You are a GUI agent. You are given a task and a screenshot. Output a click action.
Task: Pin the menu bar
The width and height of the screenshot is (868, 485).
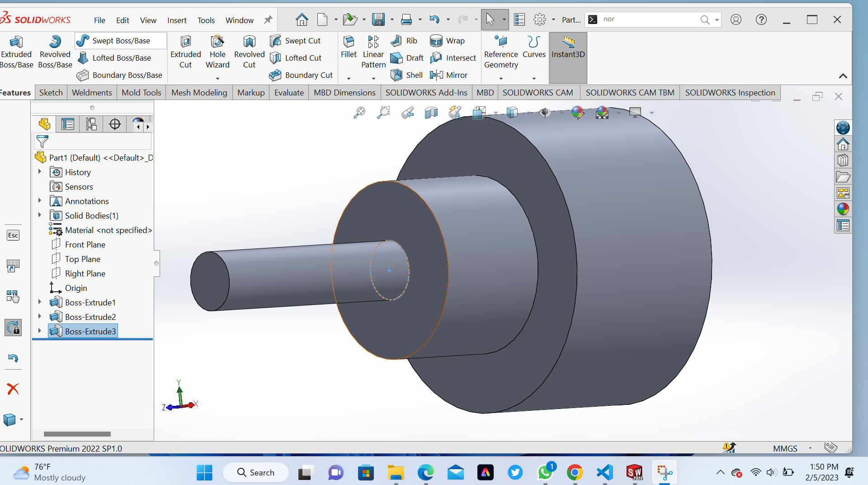coord(268,20)
